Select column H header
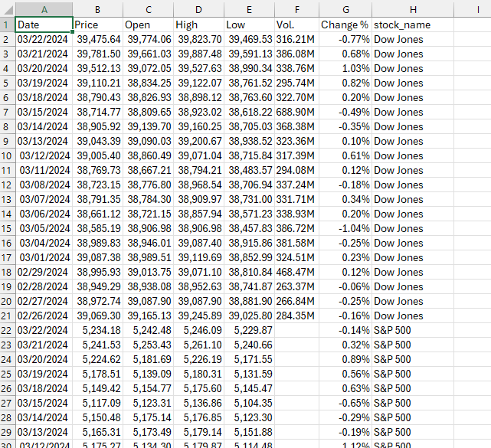This screenshot has height=448, width=491. point(413,9)
